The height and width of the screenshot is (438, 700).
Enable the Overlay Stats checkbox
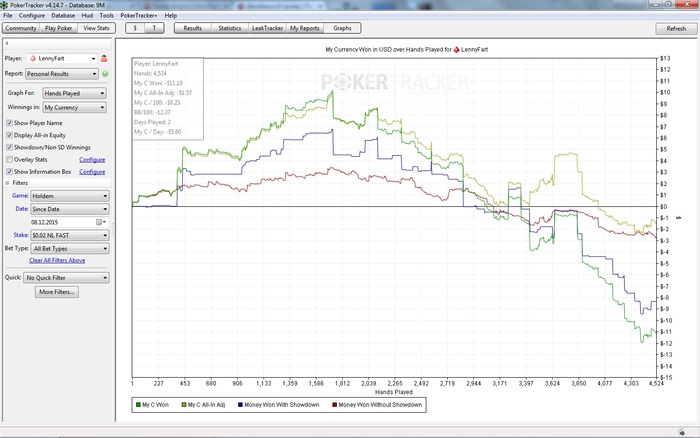9,159
